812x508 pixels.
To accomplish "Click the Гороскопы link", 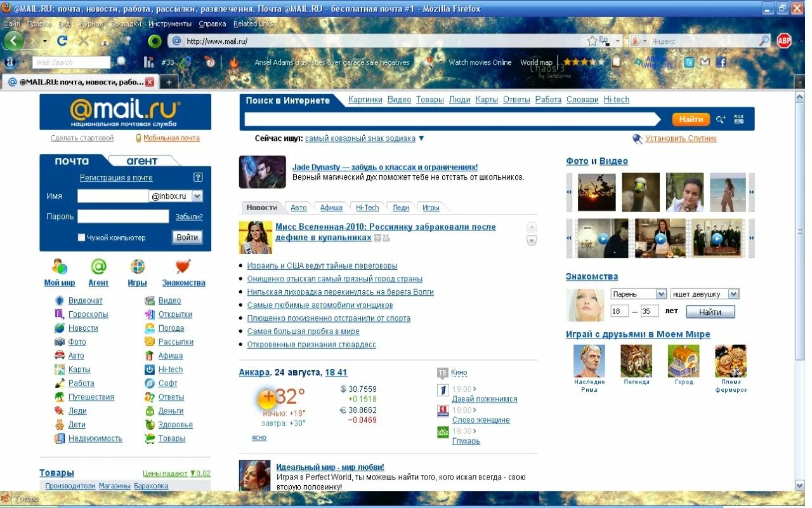I will click(x=88, y=314).
